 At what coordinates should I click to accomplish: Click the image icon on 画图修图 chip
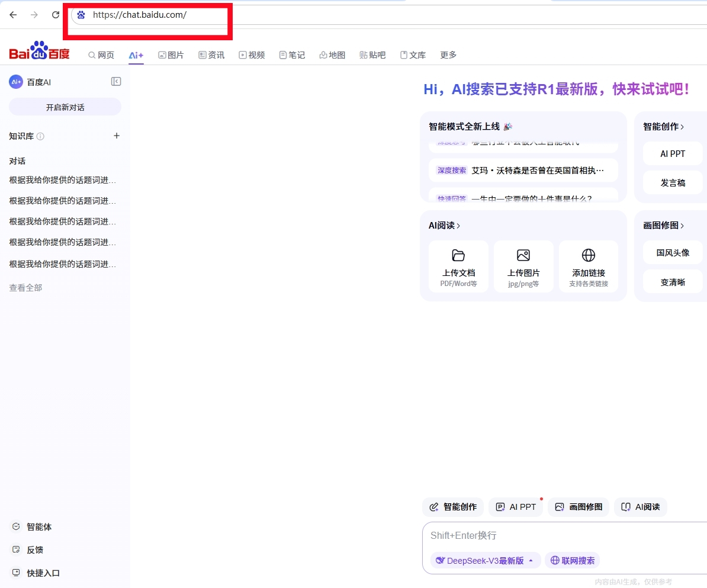[560, 507]
